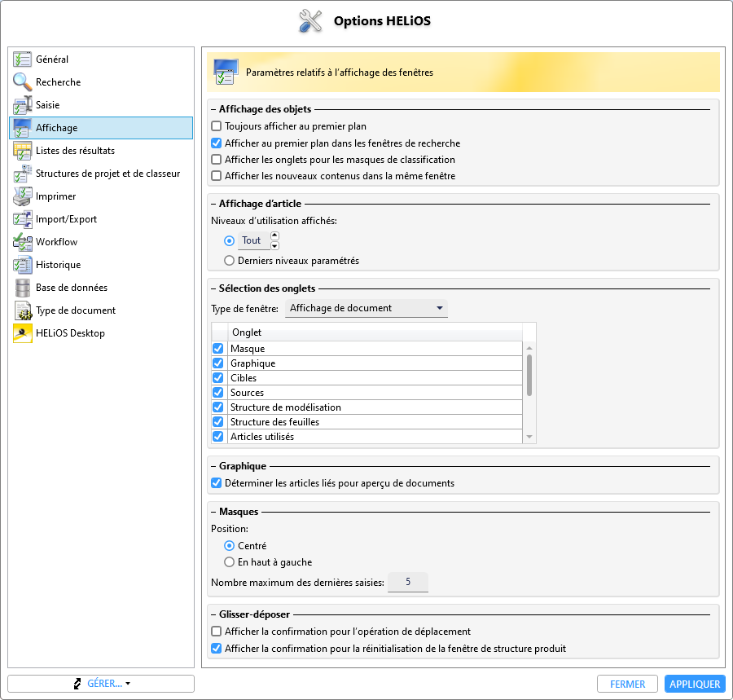Click the Workflow icon

click(x=23, y=242)
